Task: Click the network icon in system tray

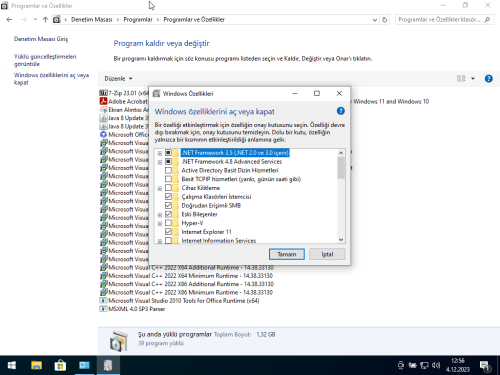Action: [424, 366]
